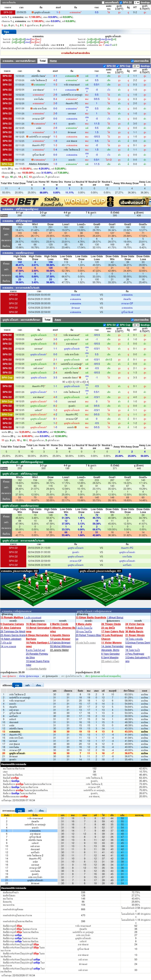Open player 22 Jeremy Mellot link
Viewport: 151px width, 980px height.
[59, 650]
